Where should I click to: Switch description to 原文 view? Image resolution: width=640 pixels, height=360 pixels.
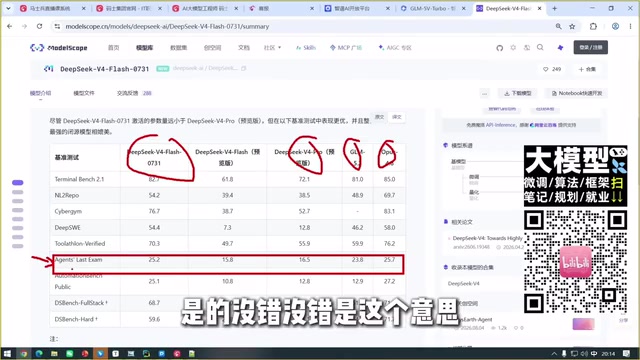pos(380,117)
